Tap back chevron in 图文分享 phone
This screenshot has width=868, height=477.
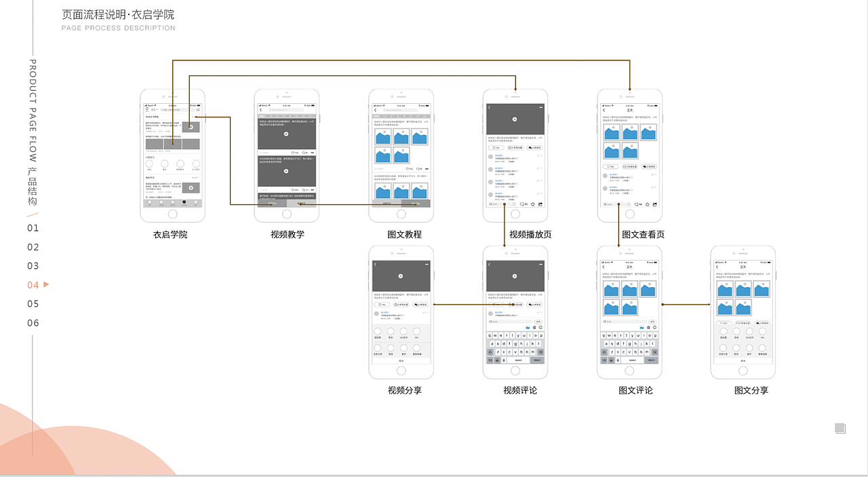[717, 267]
